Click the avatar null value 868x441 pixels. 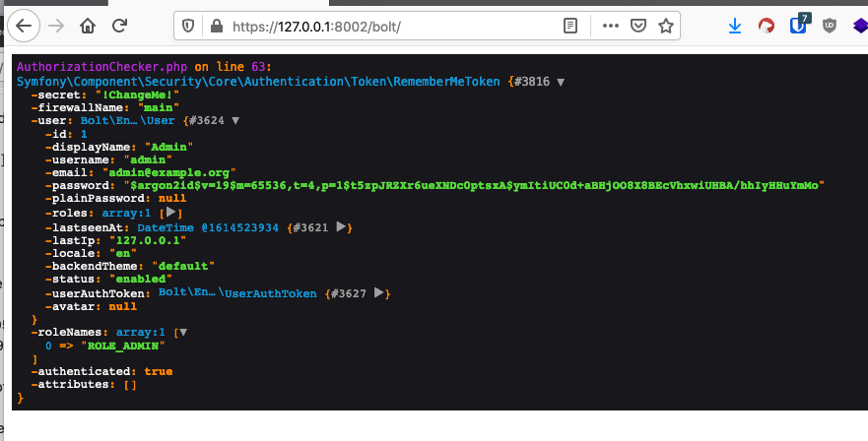tap(123, 306)
